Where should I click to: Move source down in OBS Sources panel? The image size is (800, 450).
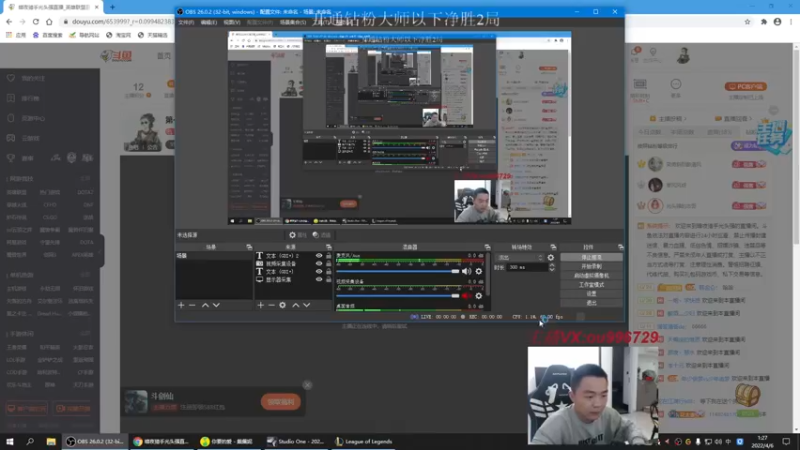pyautogui.click(x=307, y=305)
